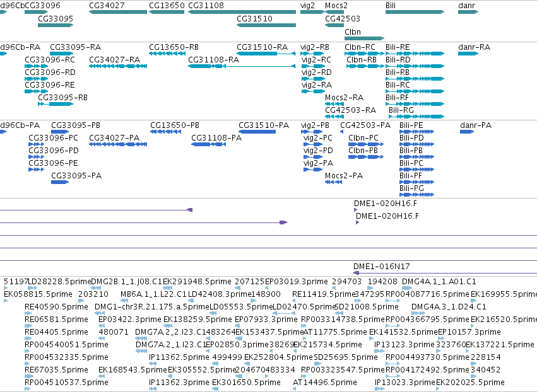The width and height of the screenshot is (537, 392).
Task: Click EST EP03422.3prime label
Action: (130, 319)
